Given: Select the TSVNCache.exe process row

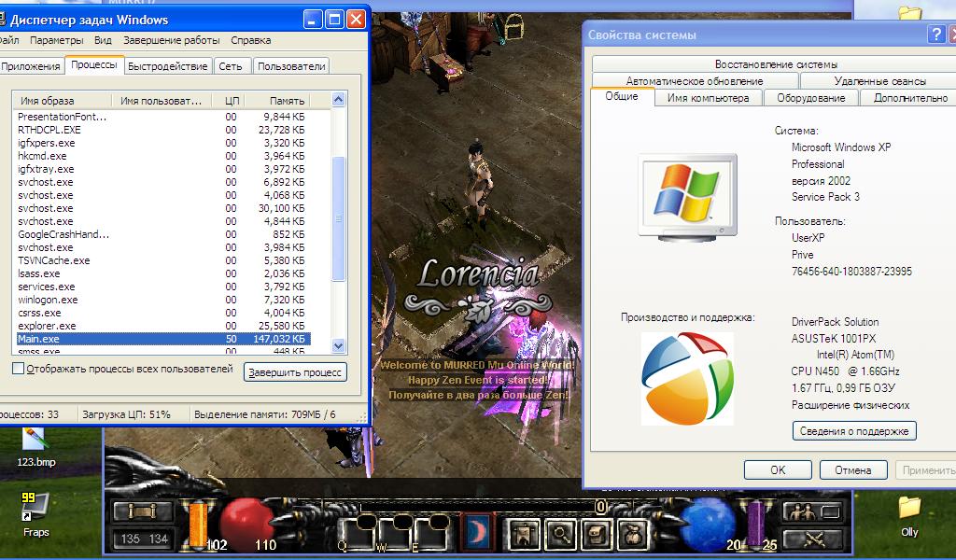Looking at the screenshot, I should 163,260.
